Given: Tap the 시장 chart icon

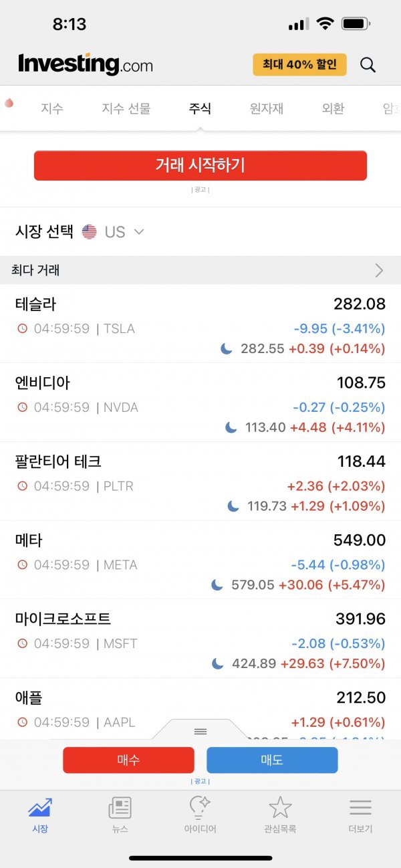Looking at the screenshot, I should pyautogui.click(x=40, y=808).
